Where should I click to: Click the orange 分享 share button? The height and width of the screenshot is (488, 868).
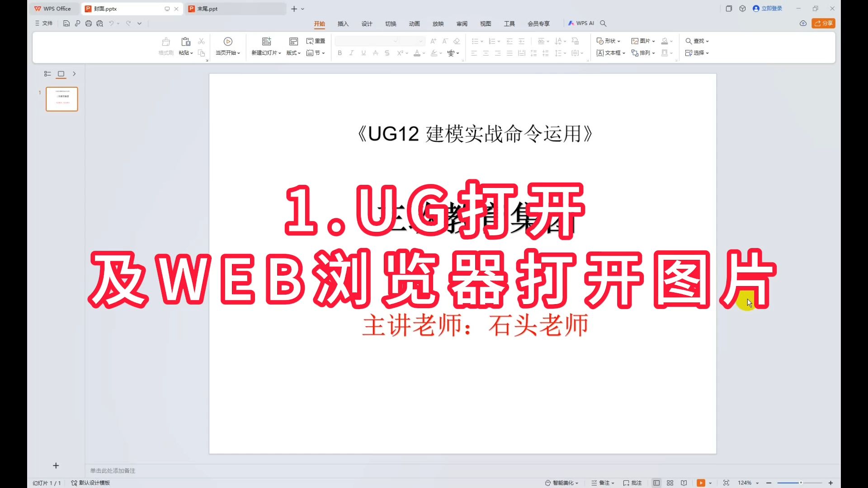coord(823,23)
